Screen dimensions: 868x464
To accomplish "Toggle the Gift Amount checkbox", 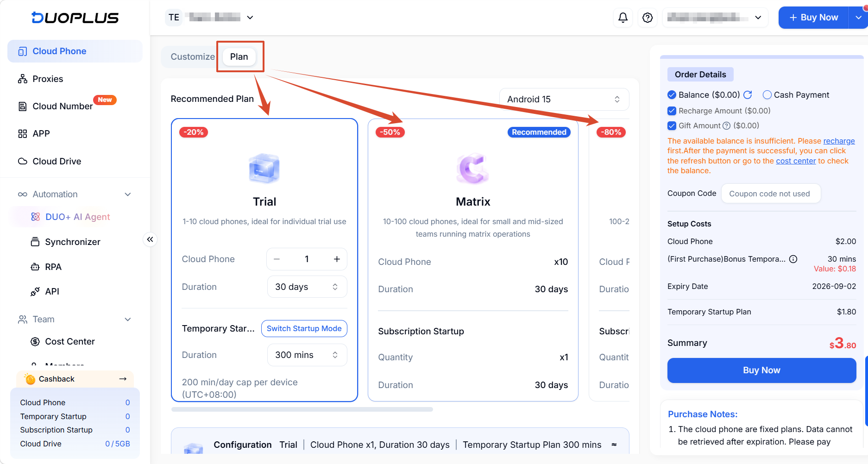I will tap(672, 125).
